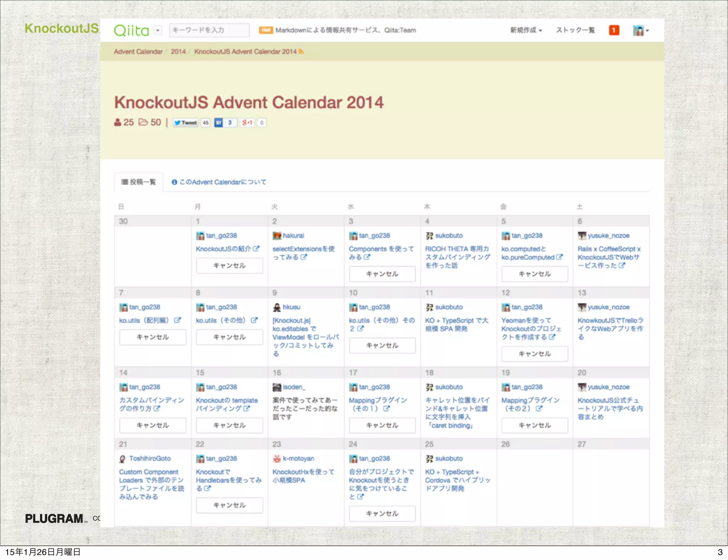The width and height of the screenshot is (728, 560).
Task: Cancel the day 24 entry
Action: [382, 514]
